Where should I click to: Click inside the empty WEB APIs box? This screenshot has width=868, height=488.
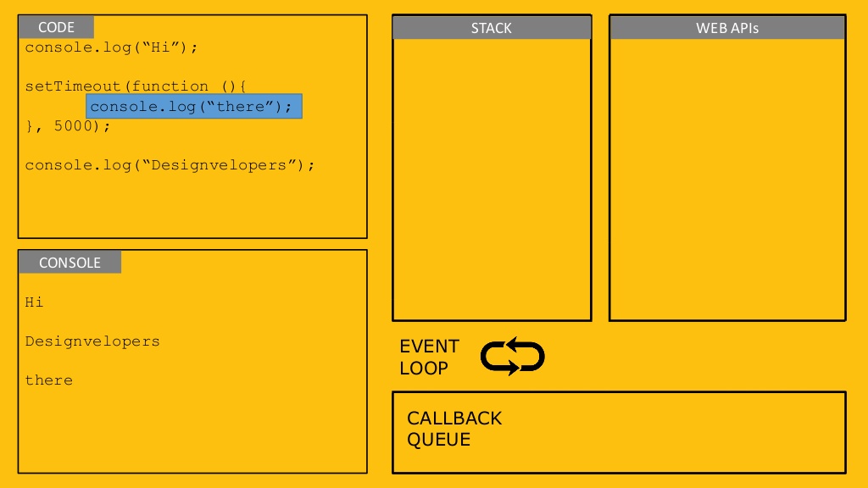coord(727,180)
